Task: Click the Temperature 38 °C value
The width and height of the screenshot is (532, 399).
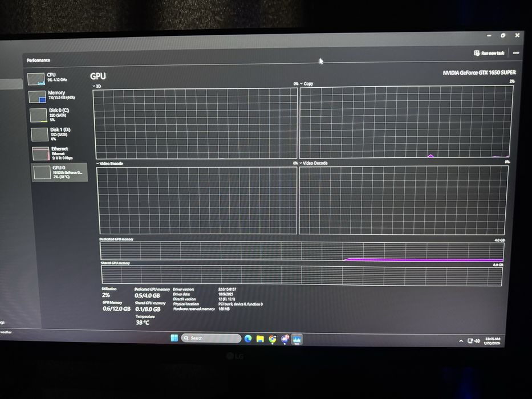Action: [x=143, y=322]
